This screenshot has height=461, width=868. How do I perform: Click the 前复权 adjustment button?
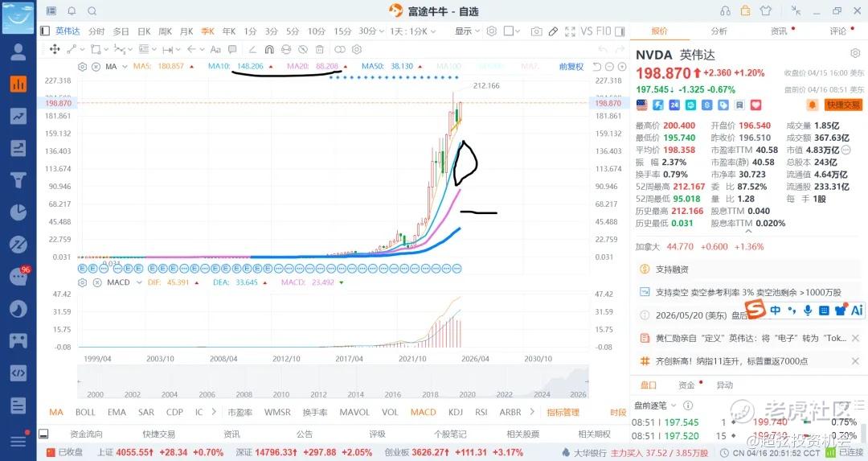tap(571, 67)
